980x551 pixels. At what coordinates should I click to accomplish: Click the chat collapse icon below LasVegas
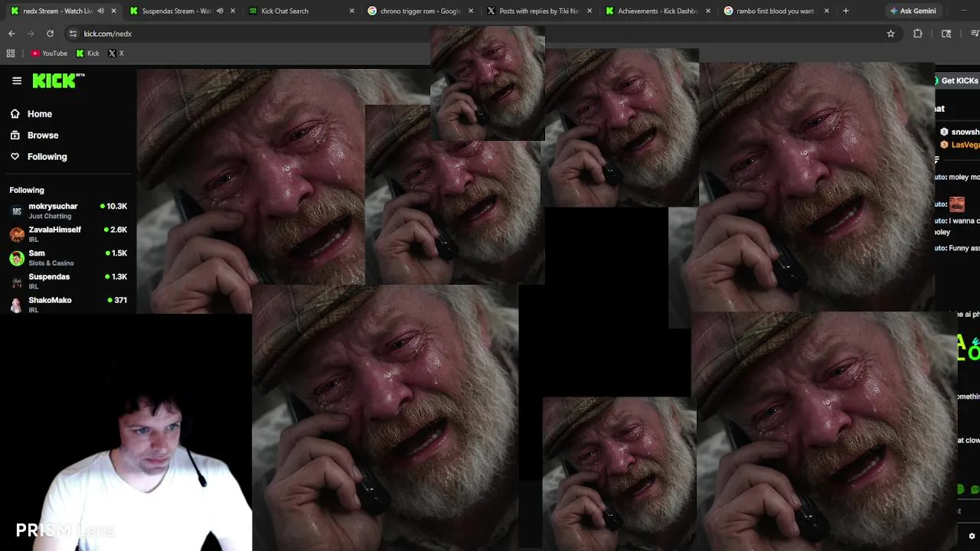point(937,160)
